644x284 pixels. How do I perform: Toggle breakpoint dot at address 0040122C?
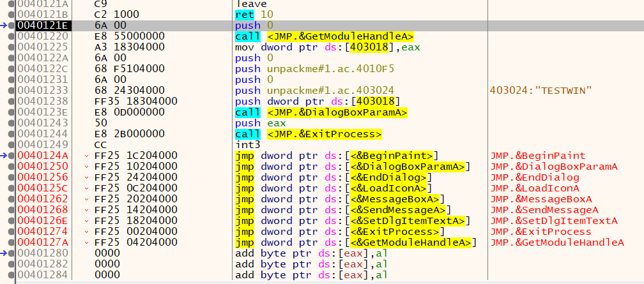point(11,69)
